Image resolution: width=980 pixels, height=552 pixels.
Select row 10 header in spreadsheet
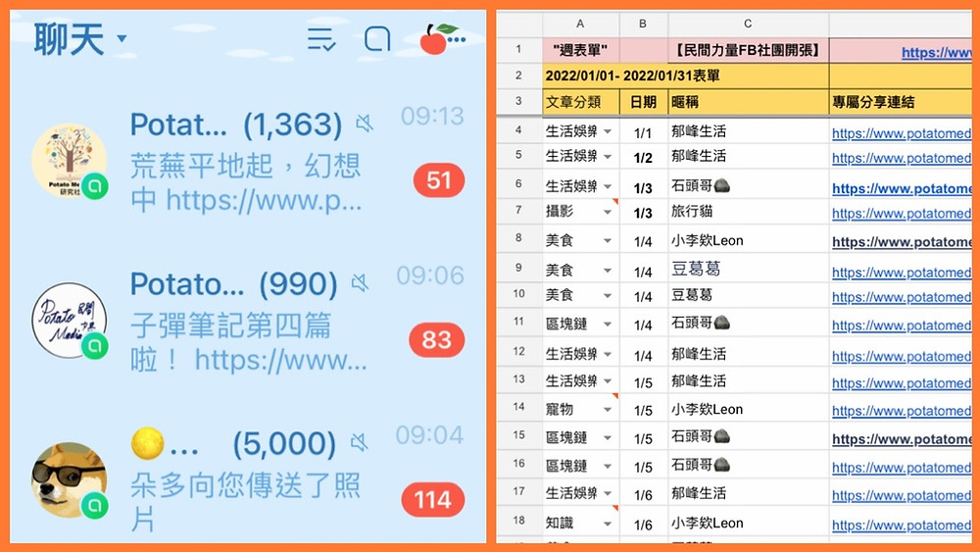(518, 293)
